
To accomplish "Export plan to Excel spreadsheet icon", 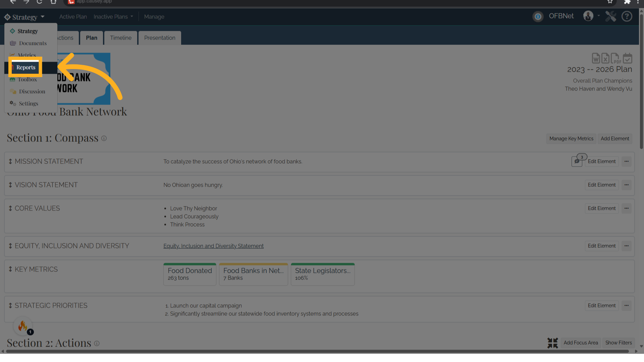I will pyautogui.click(x=605, y=58).
